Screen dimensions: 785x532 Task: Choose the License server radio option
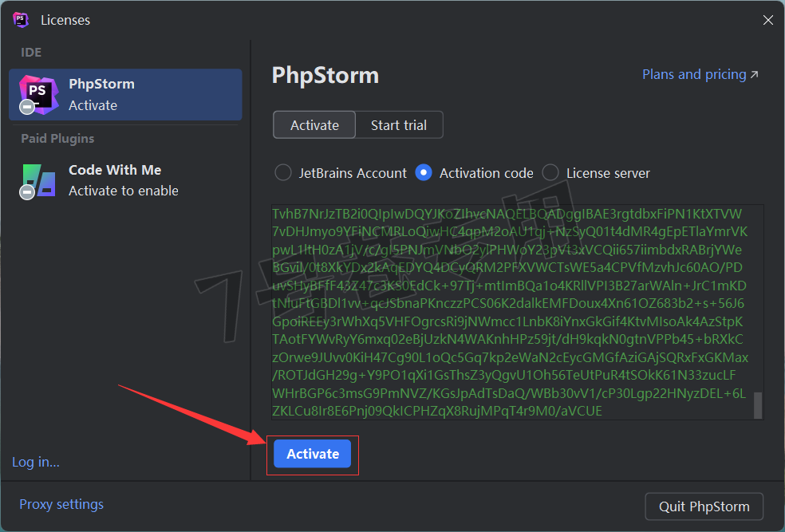tap(550, 172)
